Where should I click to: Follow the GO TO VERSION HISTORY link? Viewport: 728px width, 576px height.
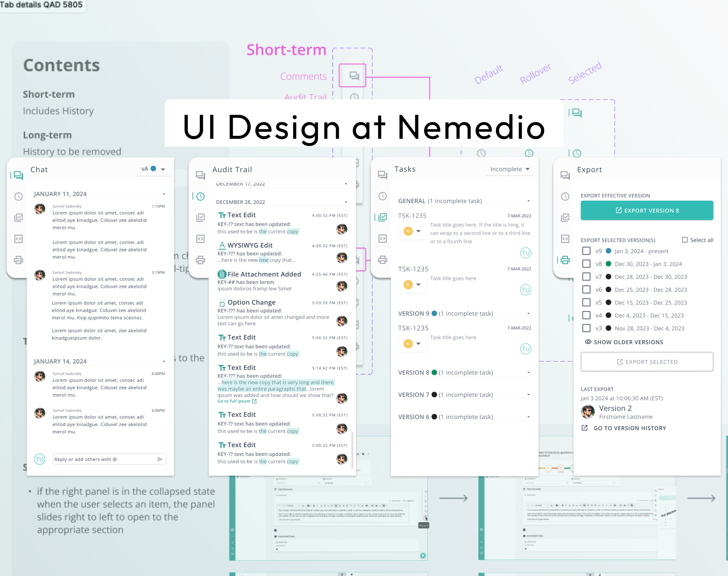(624, 428)
